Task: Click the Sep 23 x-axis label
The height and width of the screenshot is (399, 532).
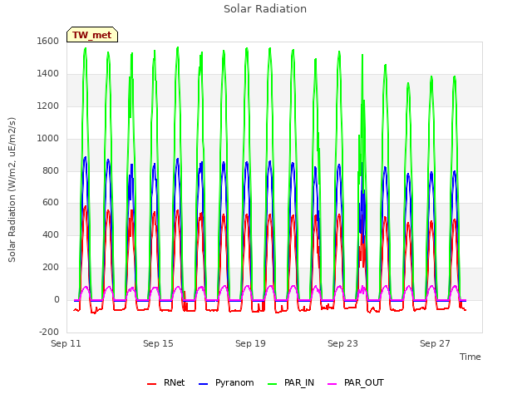Action: (x=342, y=343)
